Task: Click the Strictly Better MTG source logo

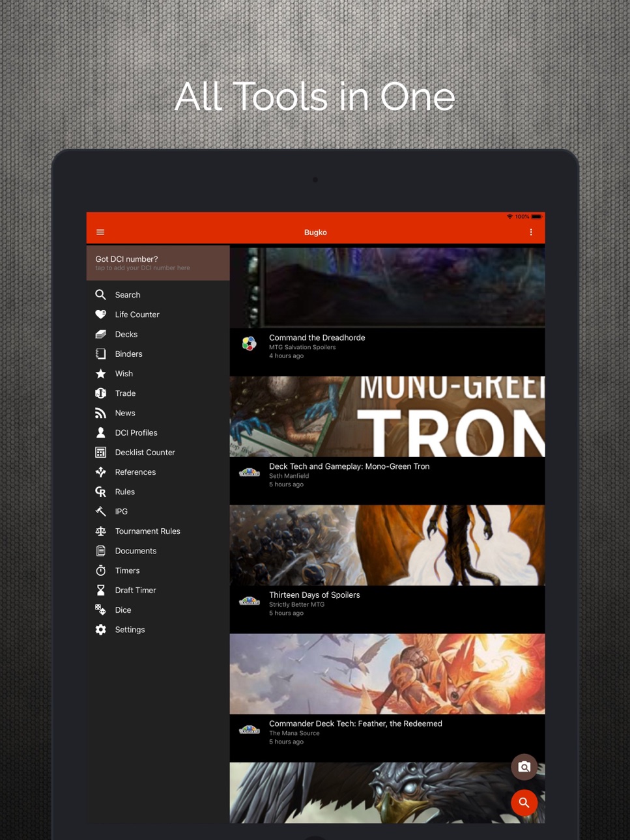Action: coord(249,600)
